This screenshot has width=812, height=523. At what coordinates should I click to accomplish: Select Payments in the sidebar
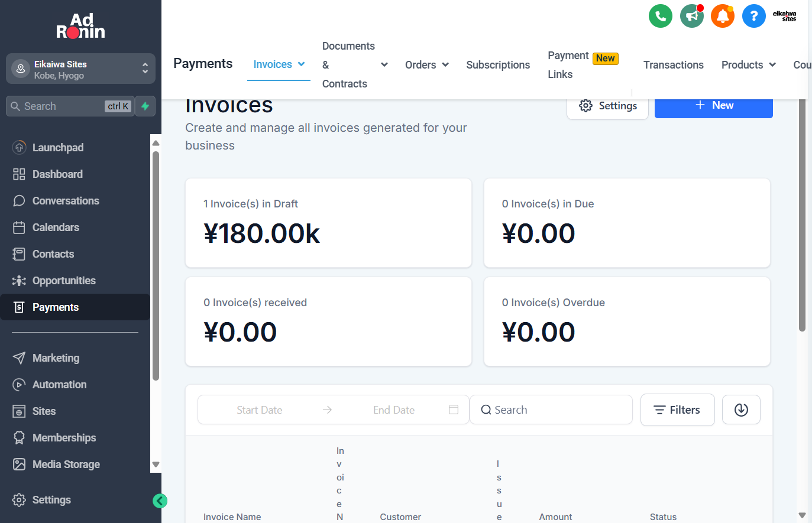click(75, 307)
